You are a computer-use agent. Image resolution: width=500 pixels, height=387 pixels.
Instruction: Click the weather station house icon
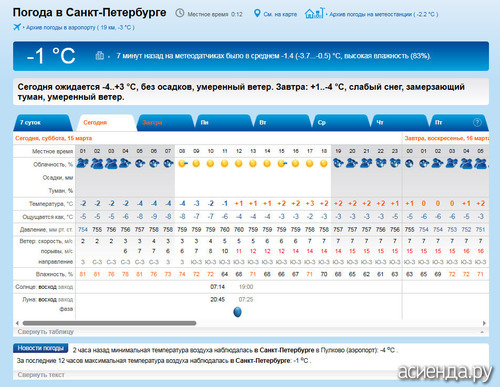314,13
